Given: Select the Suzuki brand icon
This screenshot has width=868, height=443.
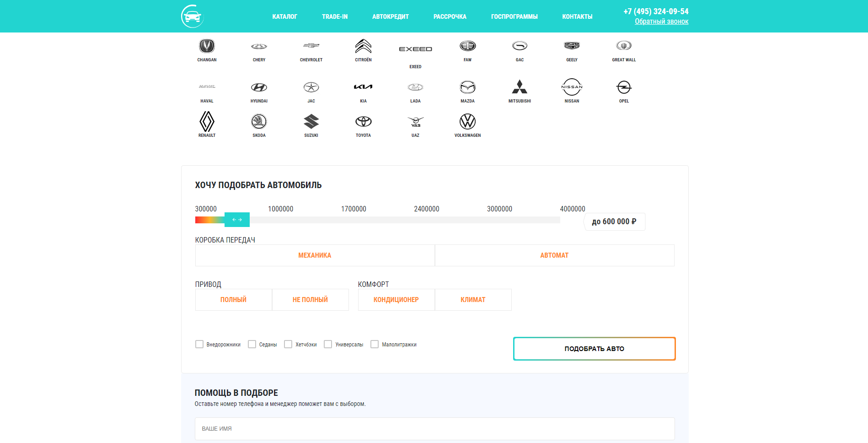Looking at the screenshot, I should click(311, 121).
